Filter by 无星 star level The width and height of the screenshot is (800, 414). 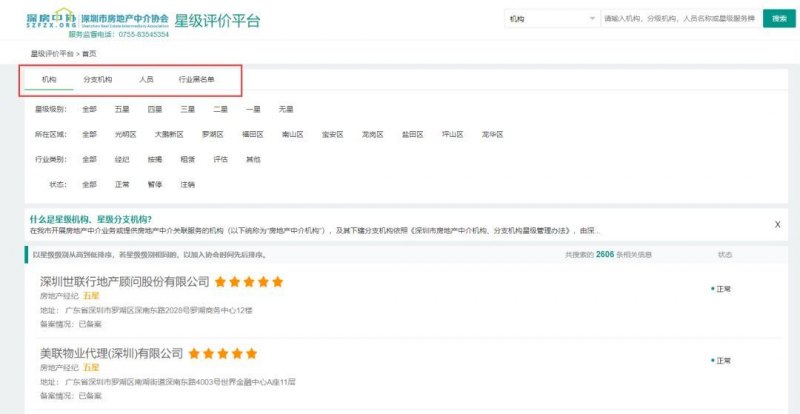pyautogui.click(x=286, y=109)
